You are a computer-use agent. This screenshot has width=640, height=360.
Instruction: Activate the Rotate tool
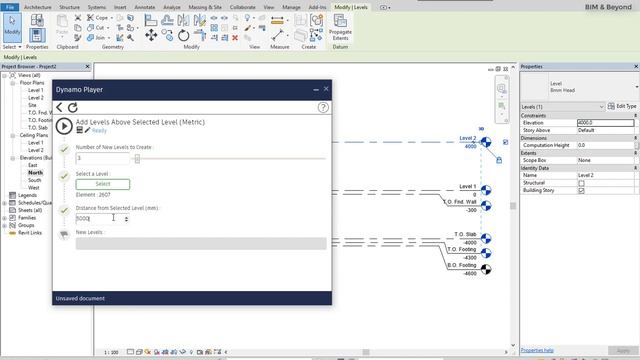point(183,36)
